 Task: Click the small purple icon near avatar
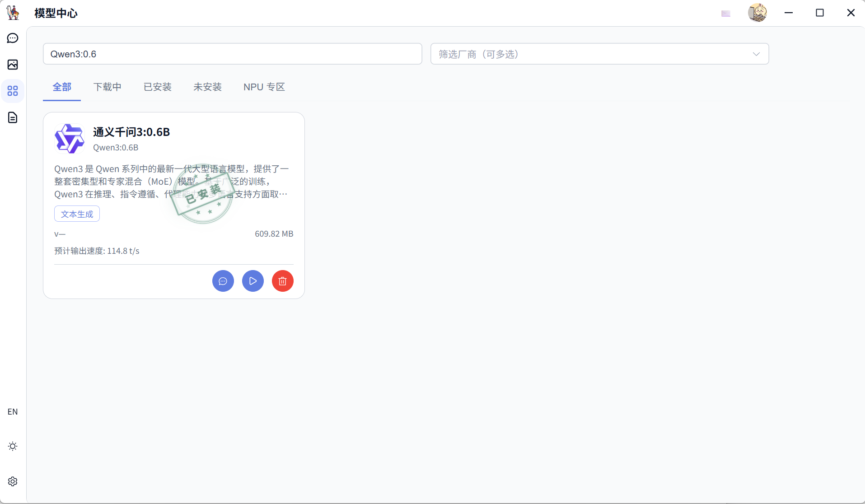(726, 14)
